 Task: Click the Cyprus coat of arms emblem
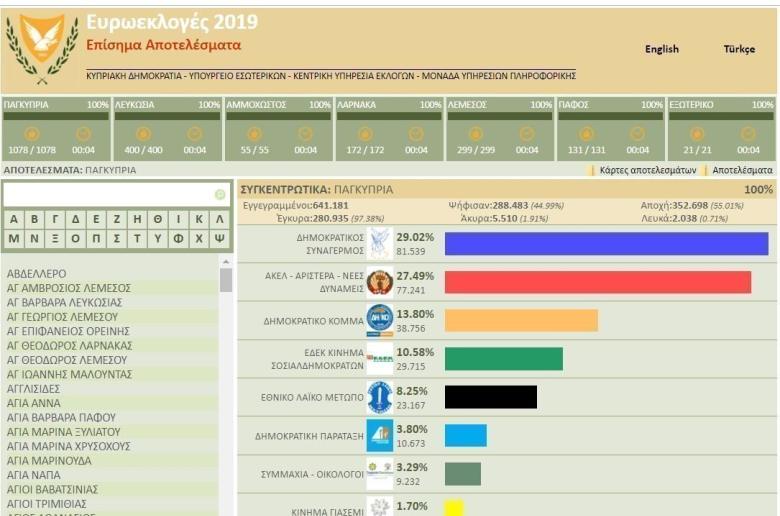coord(42,49)
